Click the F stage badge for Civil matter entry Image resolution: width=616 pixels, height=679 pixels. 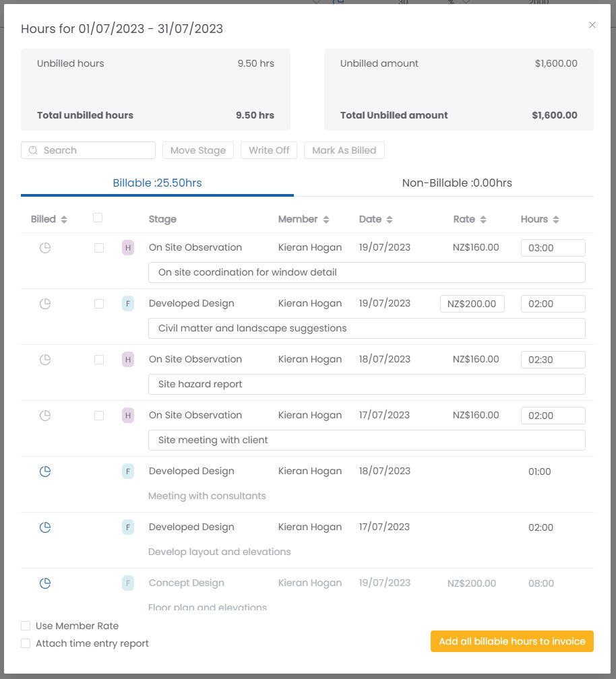tap(128, 304)
